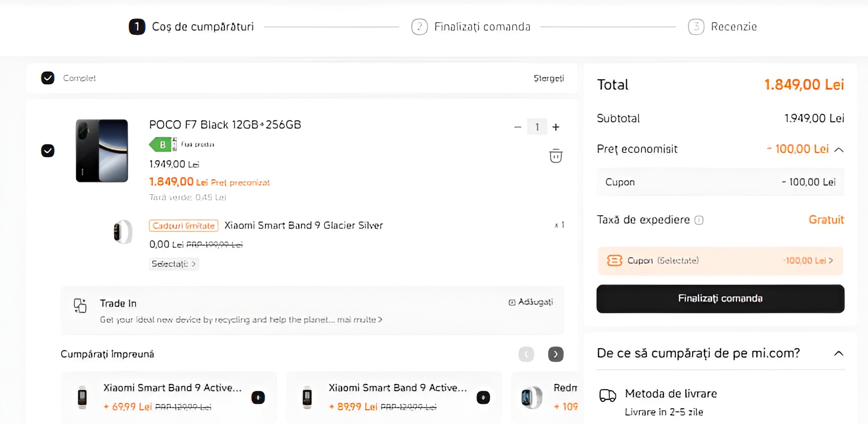Click the delivery truck icon
This screenshot has width=868, height=424.
point(608,395)
